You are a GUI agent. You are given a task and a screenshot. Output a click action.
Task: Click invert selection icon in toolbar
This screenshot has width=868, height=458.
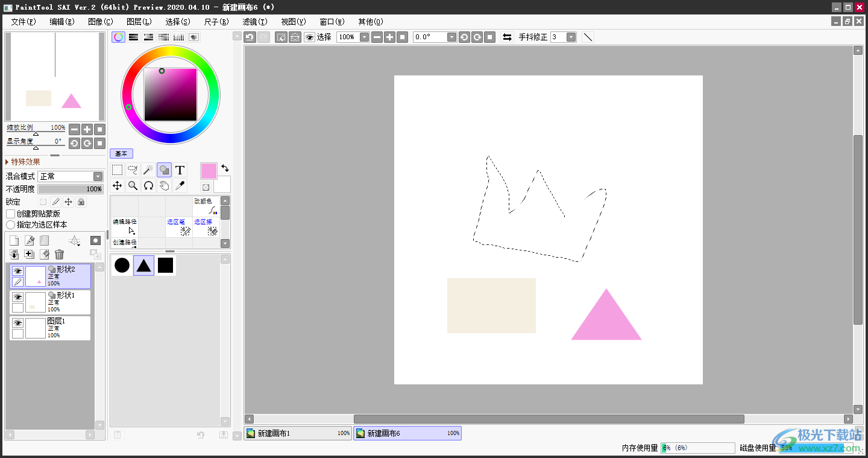(x=295, y=37)
